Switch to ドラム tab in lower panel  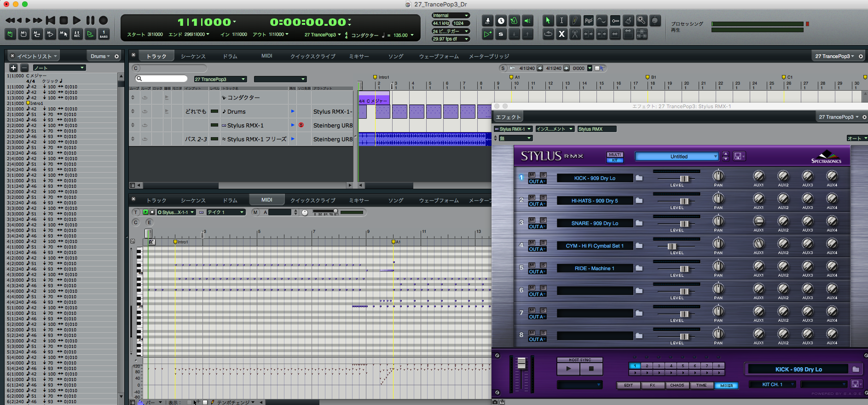pyautogui.click(x=230, y=200)
